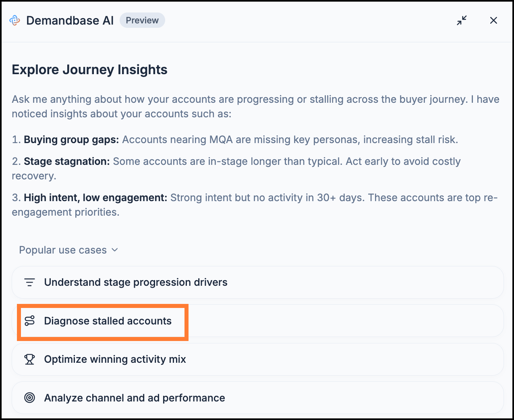Select Understand stage progression drivers

click(x=258, y=282)
